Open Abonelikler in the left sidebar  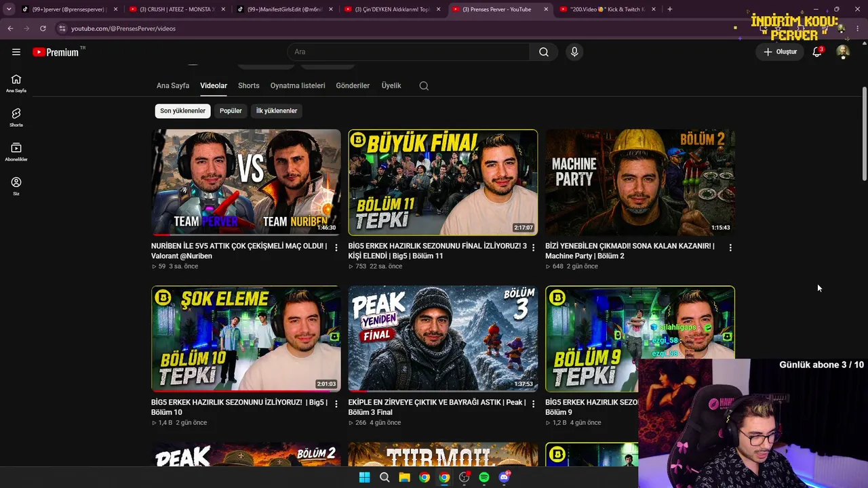click(16, 152)
